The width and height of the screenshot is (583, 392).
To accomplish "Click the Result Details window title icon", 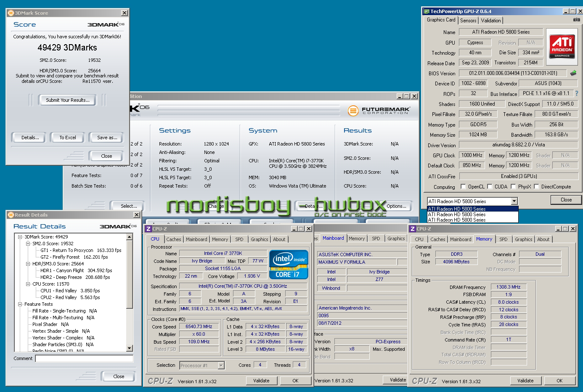I will click(11, 215).
